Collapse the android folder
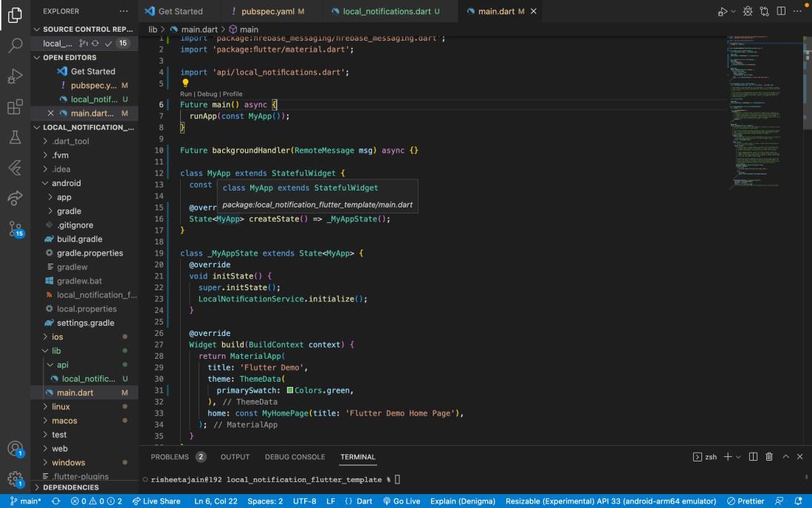 tap(66, 183)
